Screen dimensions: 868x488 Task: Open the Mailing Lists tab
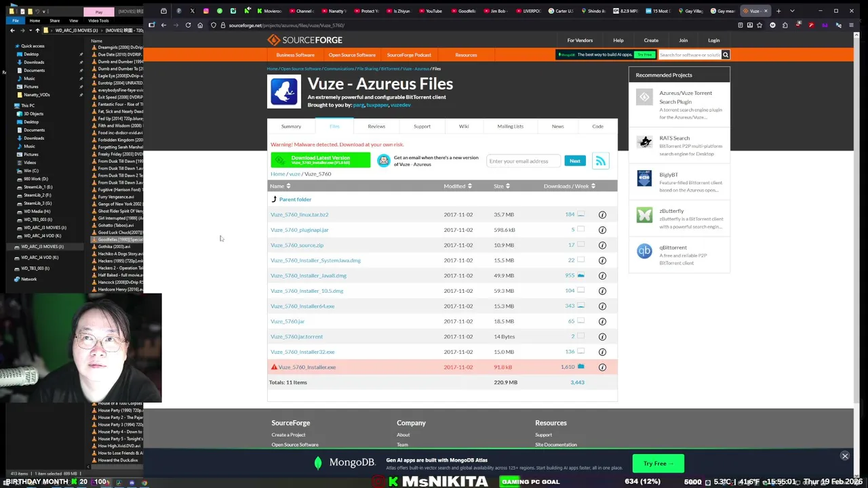510,126
